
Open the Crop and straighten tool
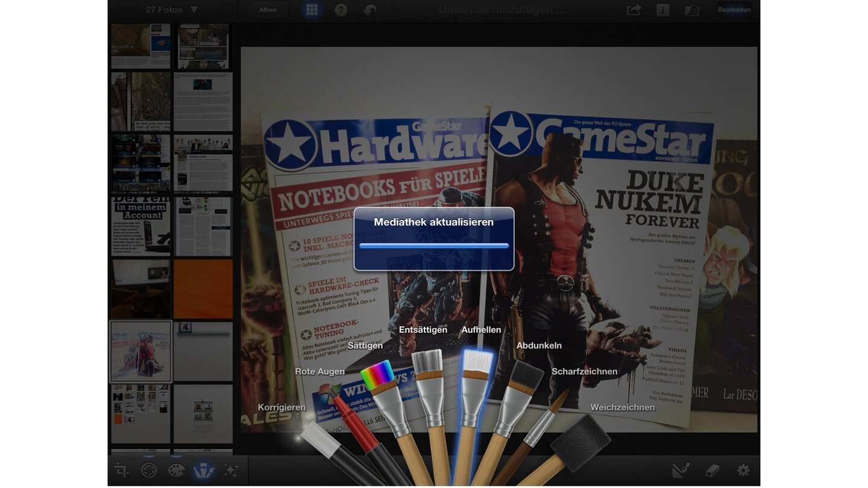point(121,471)
